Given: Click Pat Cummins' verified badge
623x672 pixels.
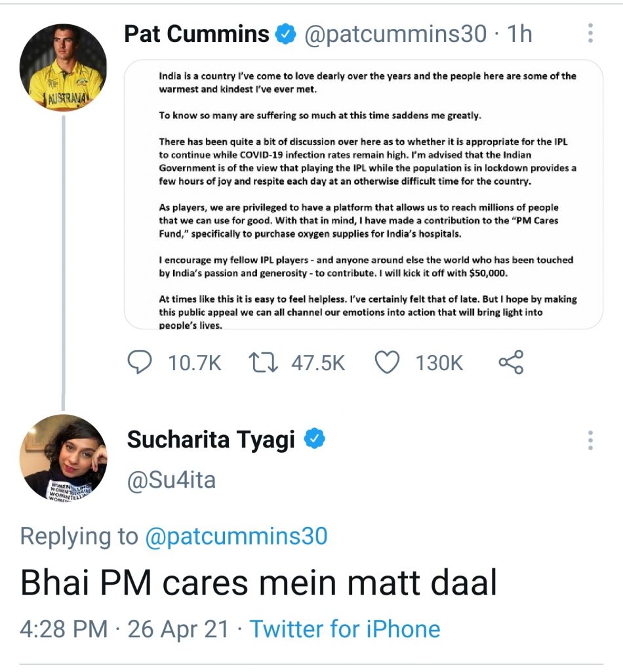Looking at the screenshot, I should (x=286, y=33).
